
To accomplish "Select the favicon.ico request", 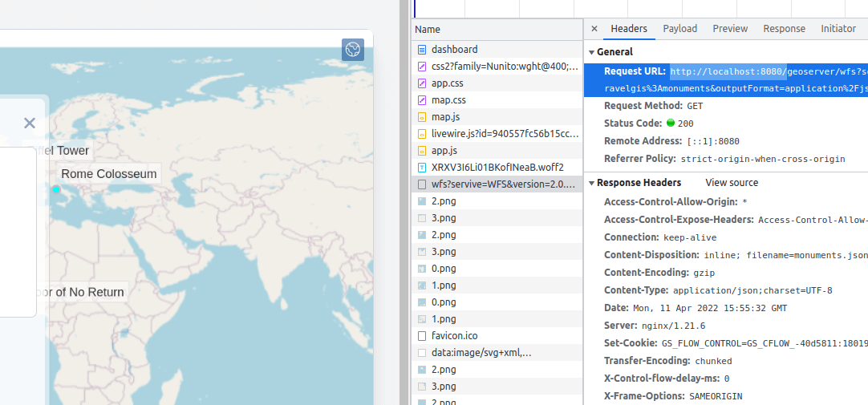I will [x=454, y=336].
